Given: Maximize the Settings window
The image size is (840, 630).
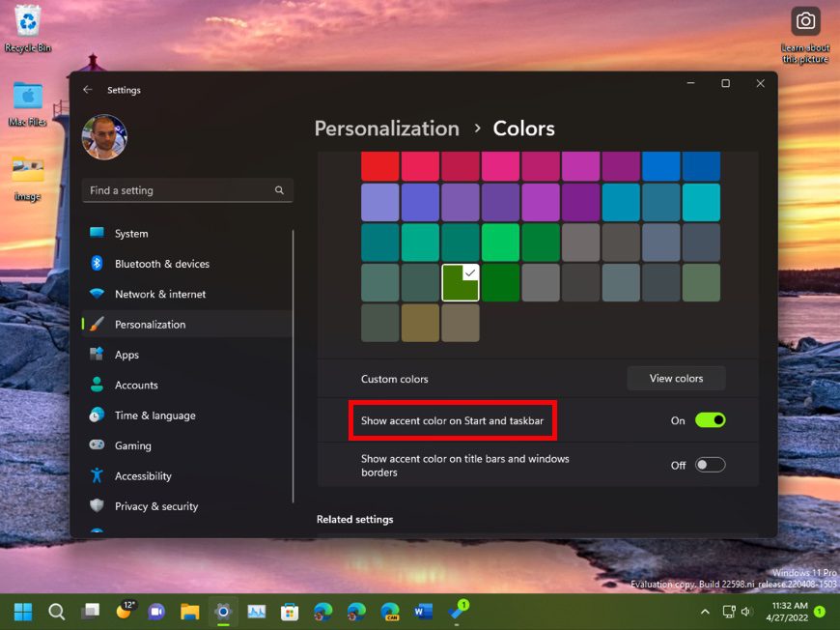Looking at the screenshot, I should pyautogui.click(x=725, y=83).
